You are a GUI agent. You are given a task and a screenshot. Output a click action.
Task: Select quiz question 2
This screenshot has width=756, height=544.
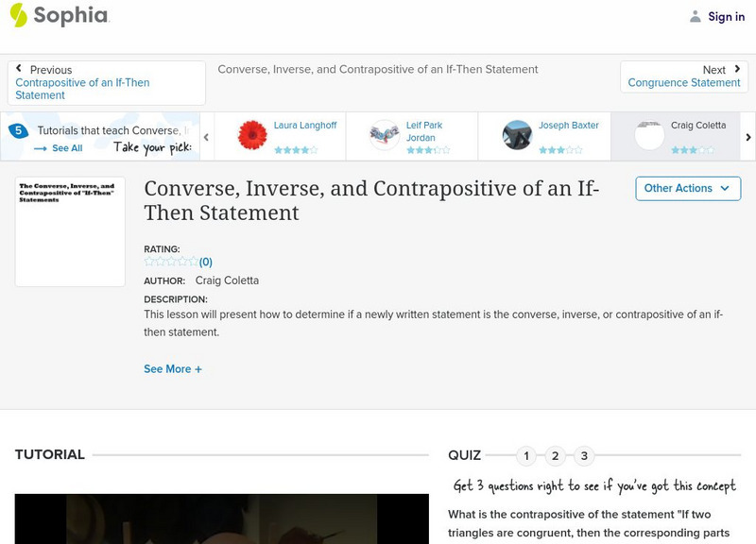555,454
